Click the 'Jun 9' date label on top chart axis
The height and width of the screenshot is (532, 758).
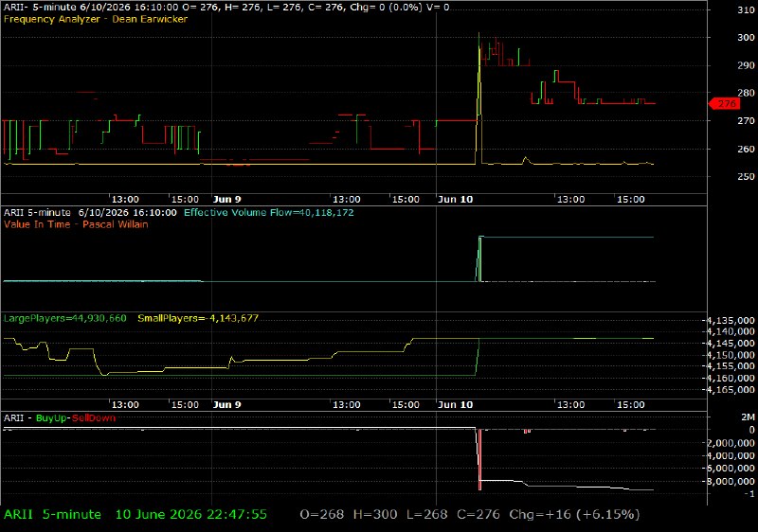(226, 200)
